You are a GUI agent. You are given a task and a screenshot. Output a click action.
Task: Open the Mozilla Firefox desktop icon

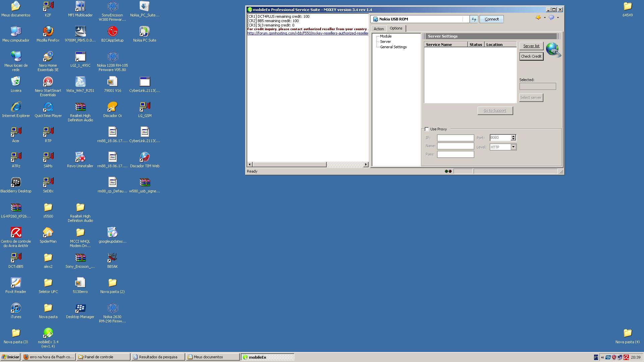[x=48, y=34]
